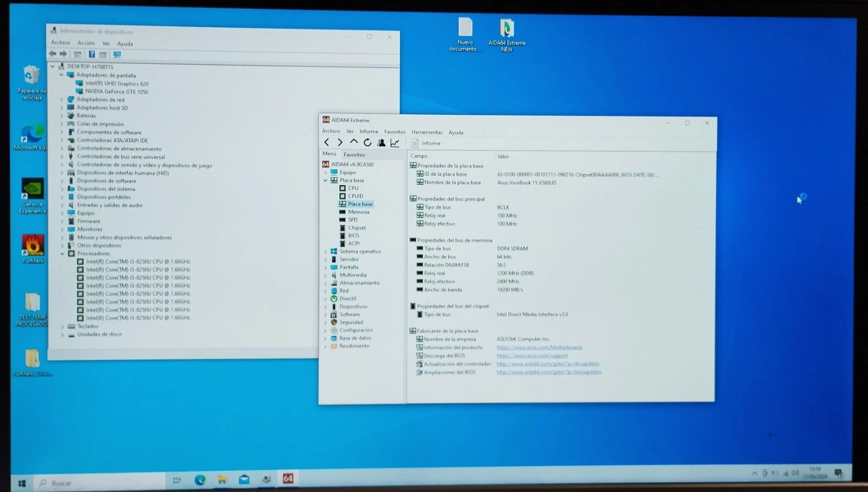Expand the Sistema operativo node in AIDA64
The height and width of the screenshot is (492, 868).
tap(325, 252)
